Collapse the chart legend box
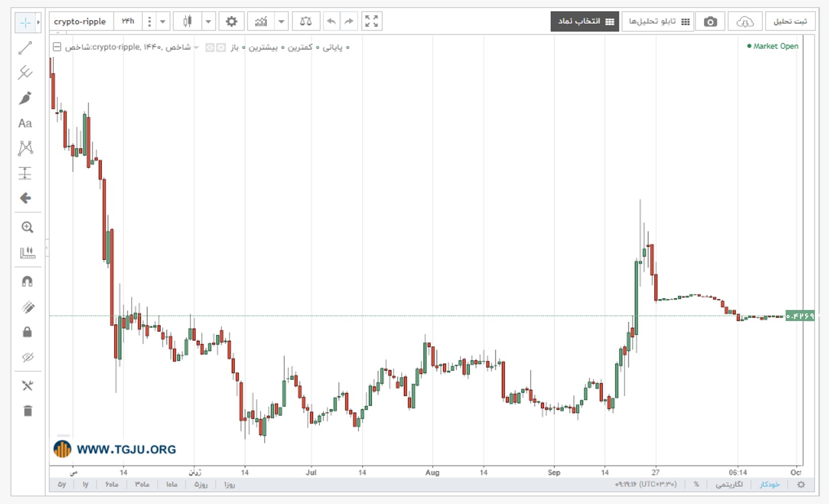Screen dimensions: 829x504 pyautogui.click(x=57, y=47)
